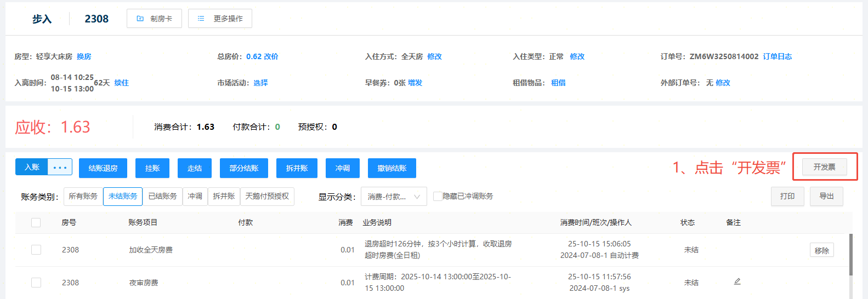The height and width of the screenshot is (299, 868).
Task: Click the 退房超时126分钟 description text
Action: pyautogui.click(x=438, y=249)
